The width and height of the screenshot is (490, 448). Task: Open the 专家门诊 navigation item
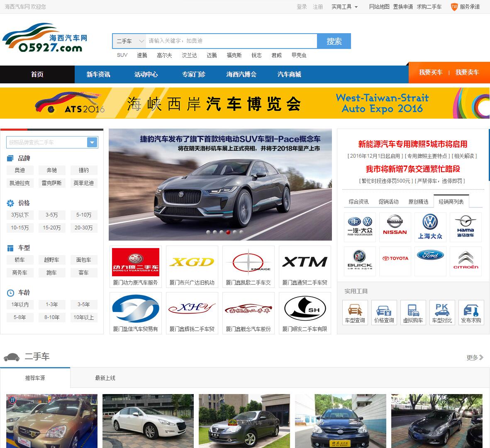click(x=194, y=74)
